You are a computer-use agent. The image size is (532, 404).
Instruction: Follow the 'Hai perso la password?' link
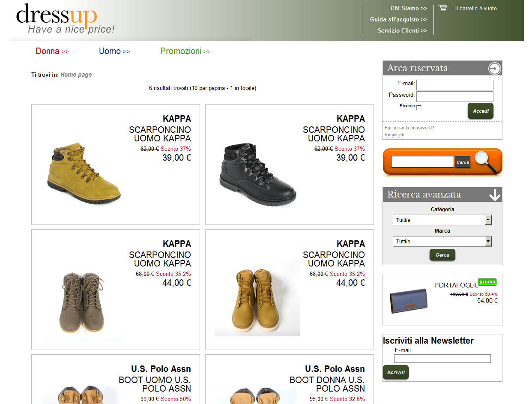[x=409, y=128]
